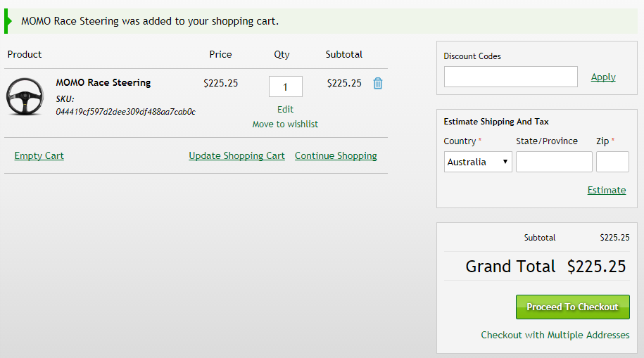The height and width of the screenshot is (358, 644).
Task: Click Estimate to calculate shipping
Action: point(606,190)
